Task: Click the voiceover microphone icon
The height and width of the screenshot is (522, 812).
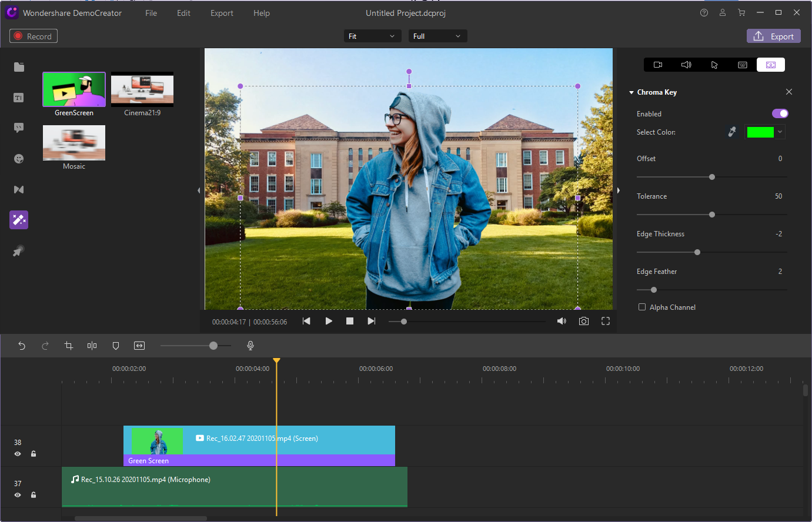Action: pyautogui.click(x=250, y=346)
